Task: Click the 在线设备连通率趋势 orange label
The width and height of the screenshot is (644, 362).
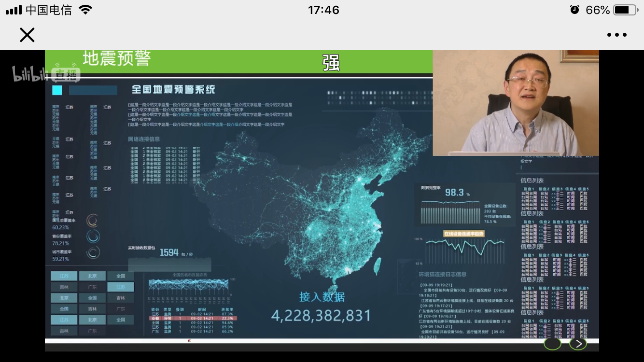Action: [x=464, y=234]
